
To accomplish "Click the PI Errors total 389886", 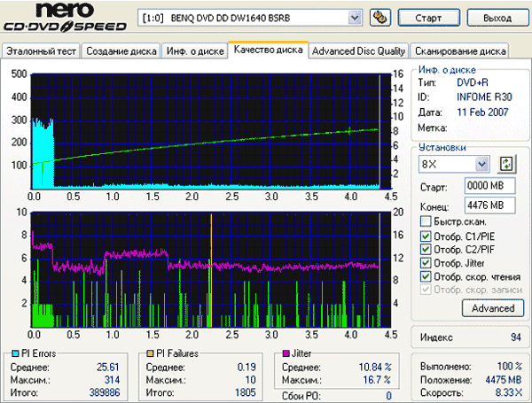I will [x=105, y=392].
